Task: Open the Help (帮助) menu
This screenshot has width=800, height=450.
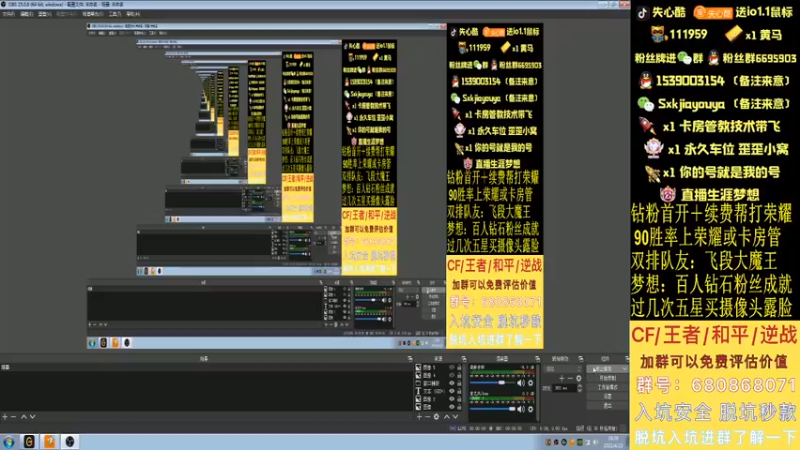Action: coord(133,14)
